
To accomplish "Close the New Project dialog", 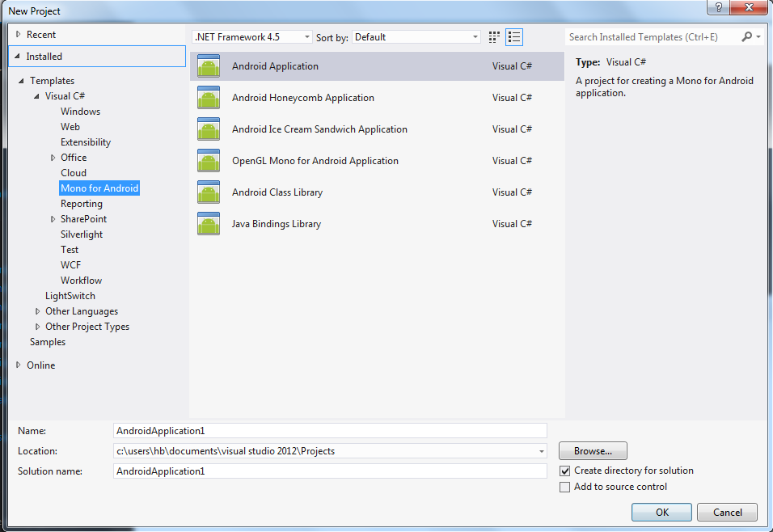I will click(749, 7).
